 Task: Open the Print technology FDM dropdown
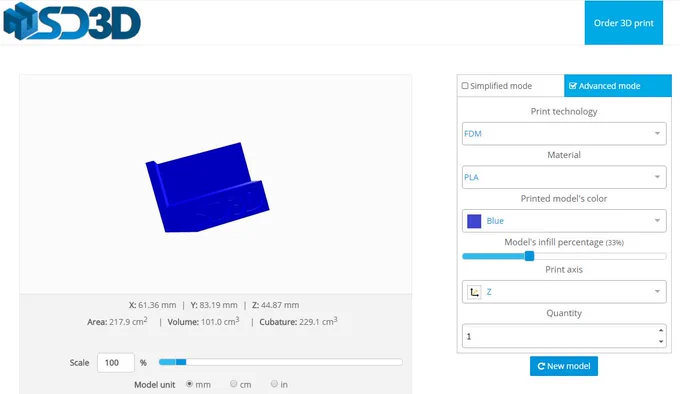coord(564,134)
